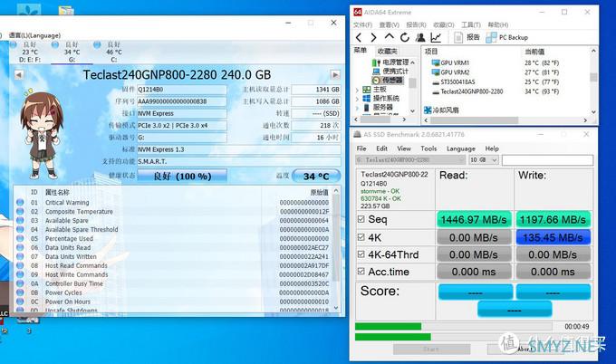Select the G: disk tab at 34 °C
Viewport: 616px width, 364px height.
[72, 52]
